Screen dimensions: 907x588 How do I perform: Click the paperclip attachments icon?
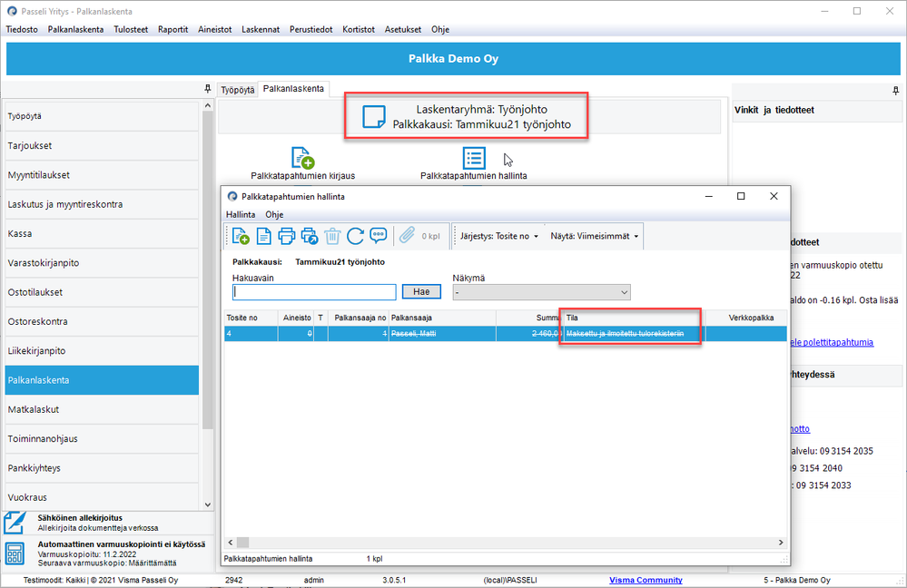coord(407,235)
